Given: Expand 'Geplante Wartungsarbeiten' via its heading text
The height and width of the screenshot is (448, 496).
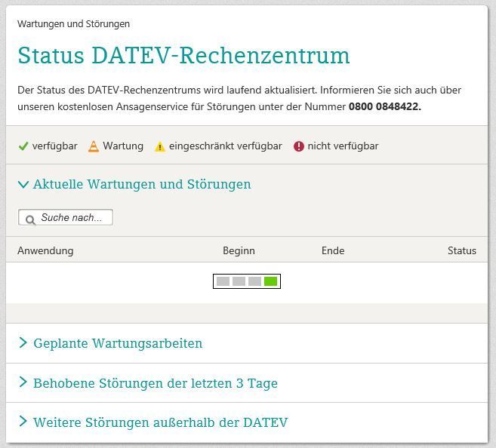Looking at the screenshot, I should [118, 343].
